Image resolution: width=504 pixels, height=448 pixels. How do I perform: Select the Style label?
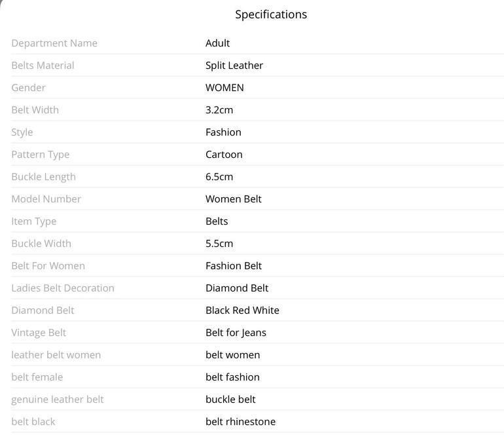coord(22,132)
